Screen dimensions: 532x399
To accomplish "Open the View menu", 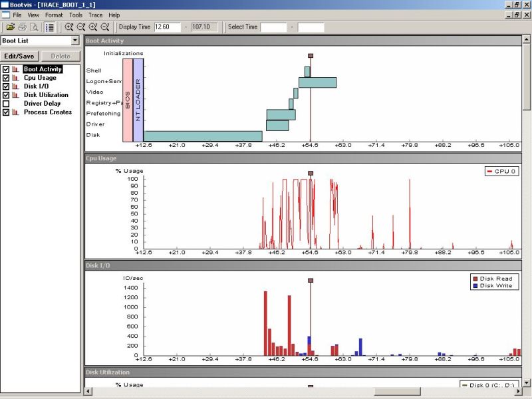I will point(33,15).
